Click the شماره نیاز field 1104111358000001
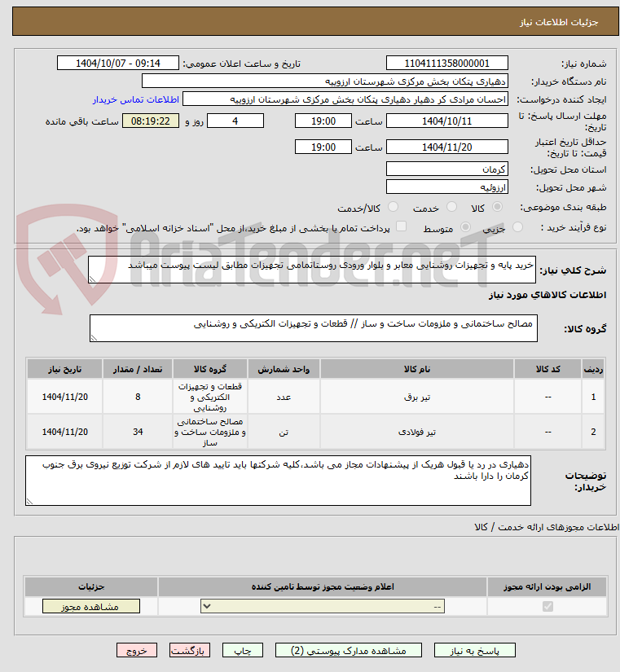This screenshot has height=672, width=620. [x=446, y=63]
